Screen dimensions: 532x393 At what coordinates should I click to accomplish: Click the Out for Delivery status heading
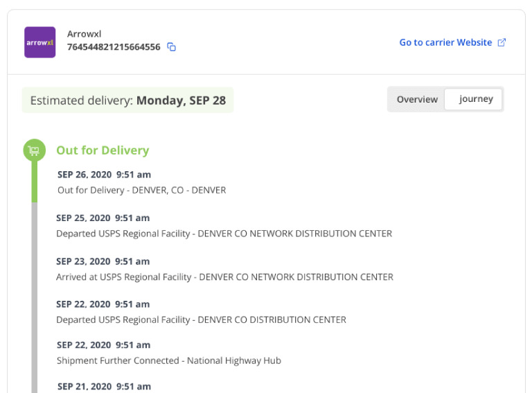tap(103, 150)
